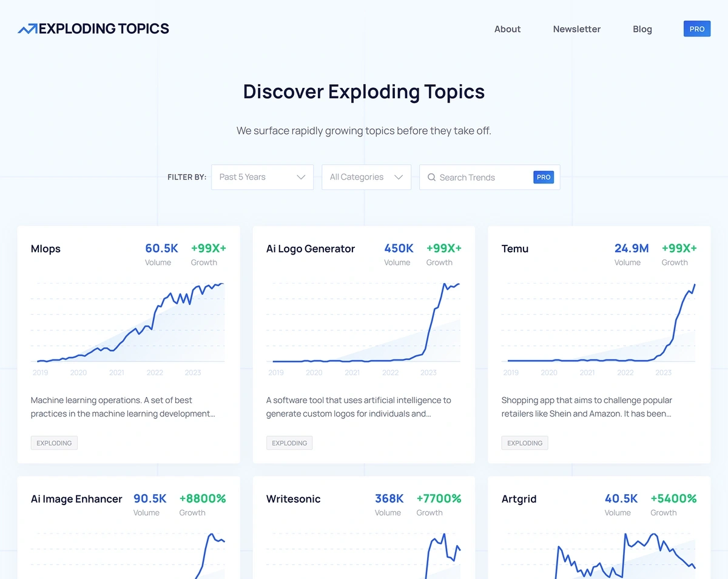Click the +7700% growth value for Writesonic
This screenshot has height=579, width=728.
[x=439, y=498]
